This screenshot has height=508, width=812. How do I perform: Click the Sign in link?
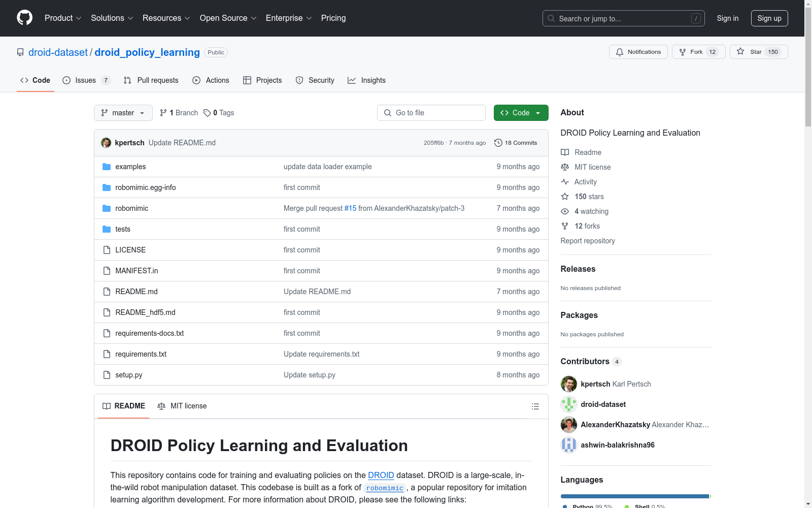727,18
